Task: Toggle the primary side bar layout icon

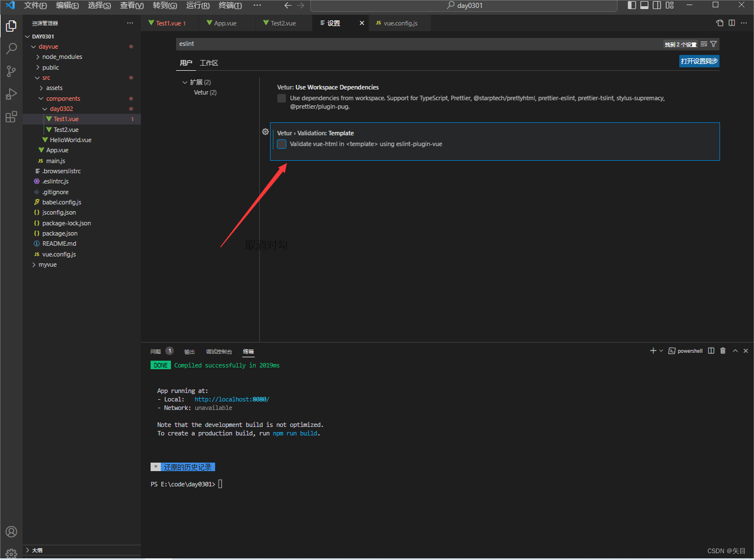Action: [x=632, y=5]
